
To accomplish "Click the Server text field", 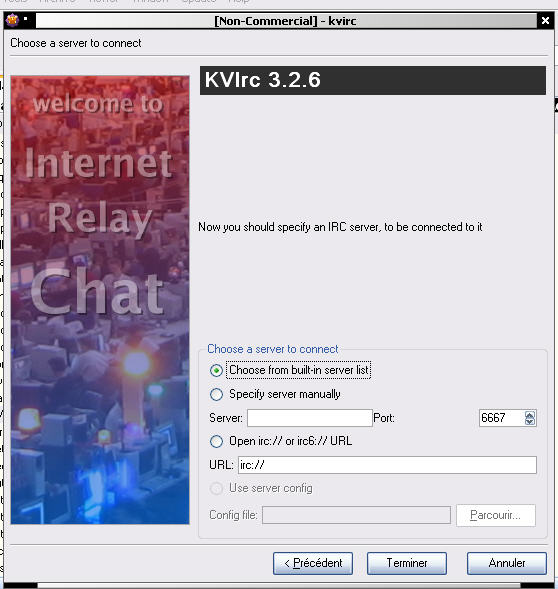I will (x=310, y=418).
